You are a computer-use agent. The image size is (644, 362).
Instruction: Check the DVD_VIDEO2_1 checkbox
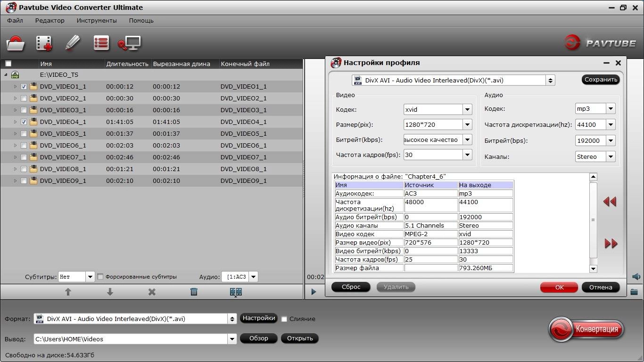coord(24,99)
